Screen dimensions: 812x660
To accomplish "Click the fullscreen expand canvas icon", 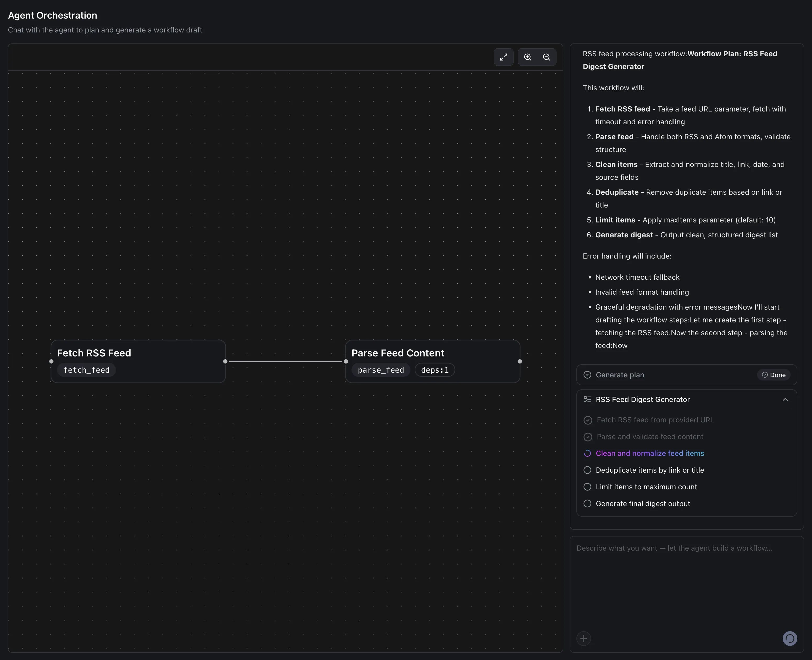I will [503, 57].
